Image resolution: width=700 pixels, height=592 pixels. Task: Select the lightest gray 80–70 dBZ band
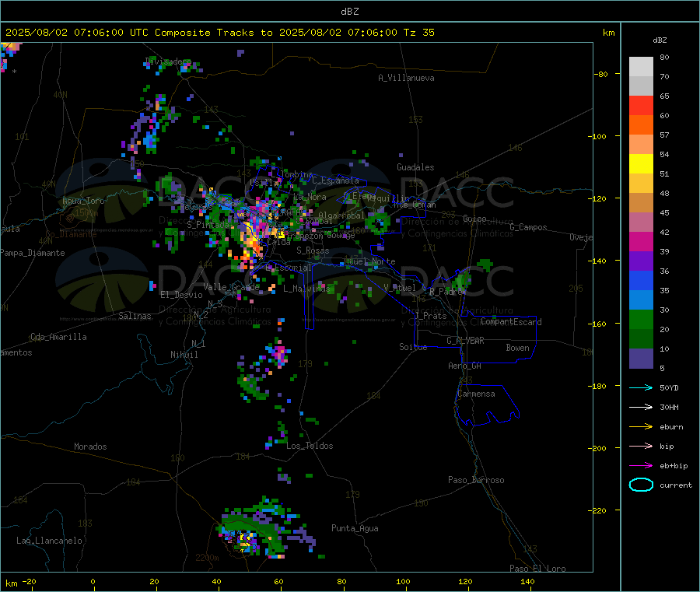tap(641, 67)
